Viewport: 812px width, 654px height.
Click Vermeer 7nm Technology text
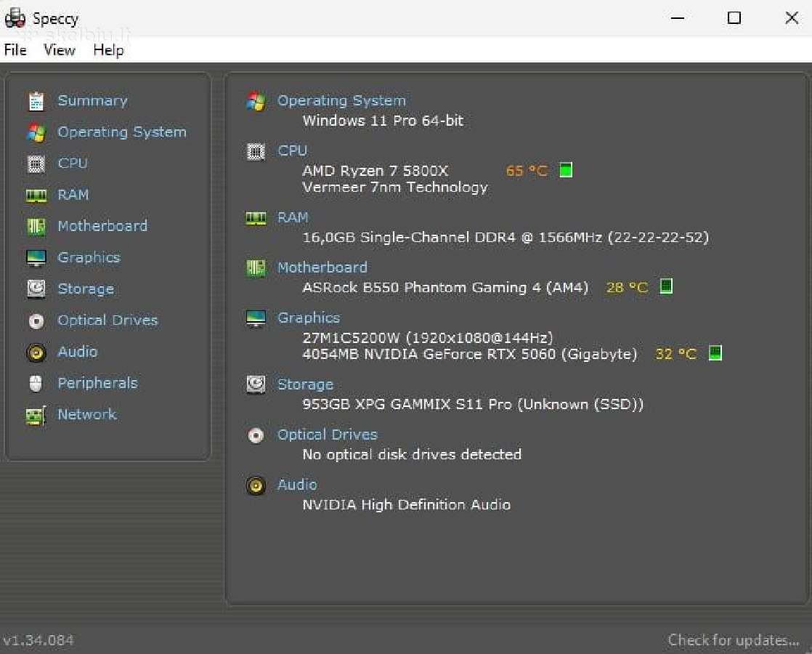click(395, 187)
